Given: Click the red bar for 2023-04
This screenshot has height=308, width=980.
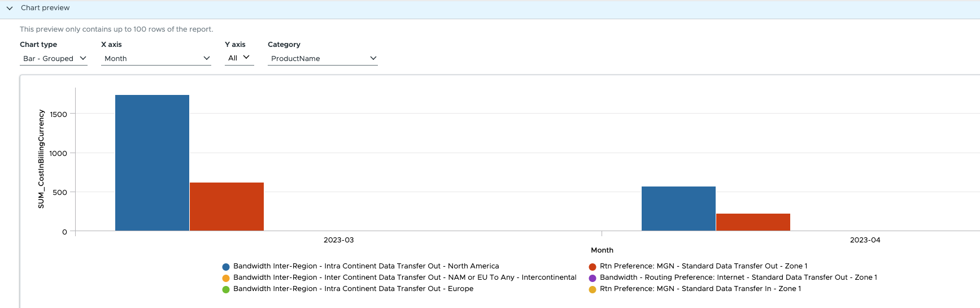Looking at the screenshot, I should 753,222.
